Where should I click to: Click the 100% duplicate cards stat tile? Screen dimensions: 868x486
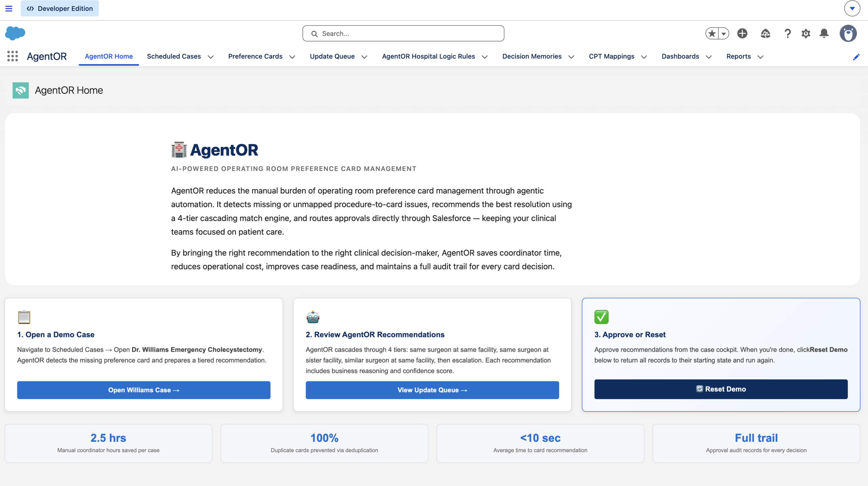(x=324, y=443)
